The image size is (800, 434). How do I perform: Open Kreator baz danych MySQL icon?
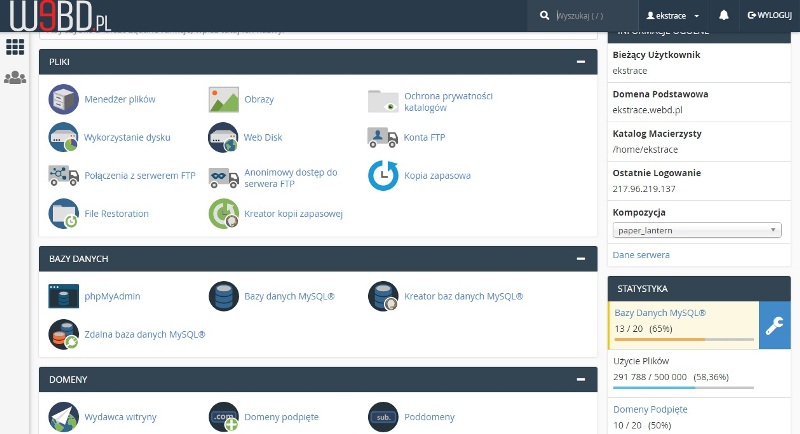(x=383, y=296)
